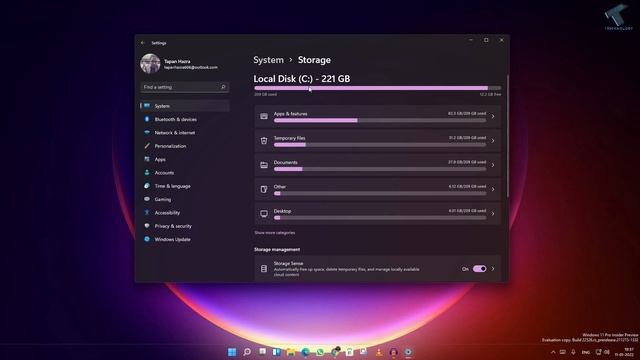Click the Bluetooth & devices icon
Image resolution: width=640 pixels, height=360 pixels.
(147, 119)
